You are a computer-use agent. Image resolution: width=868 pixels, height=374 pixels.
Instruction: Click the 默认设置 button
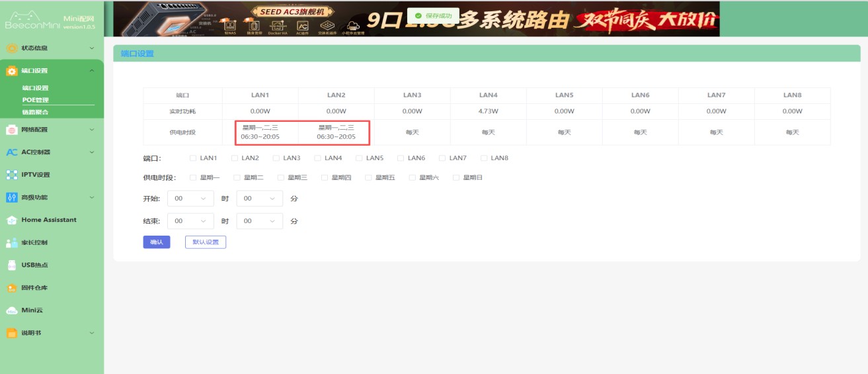(205, 242)
